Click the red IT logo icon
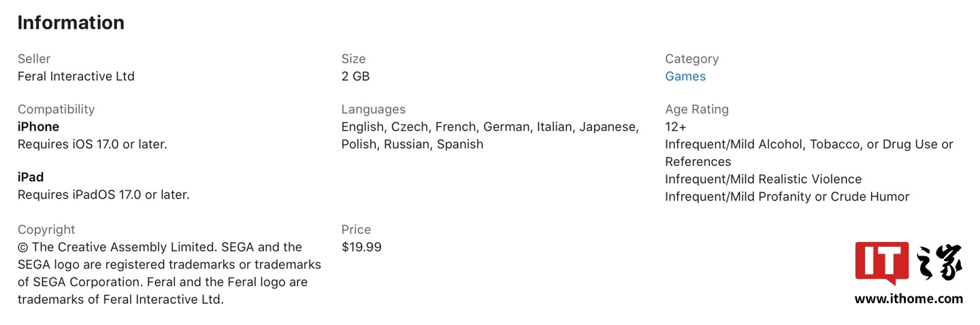Screen dimensions: 980x325 coord(882,262)
